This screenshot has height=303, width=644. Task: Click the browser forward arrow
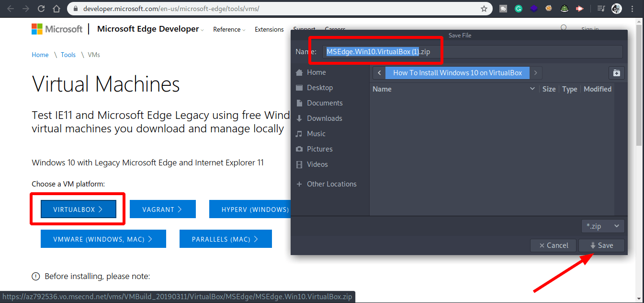coord(26,9)
